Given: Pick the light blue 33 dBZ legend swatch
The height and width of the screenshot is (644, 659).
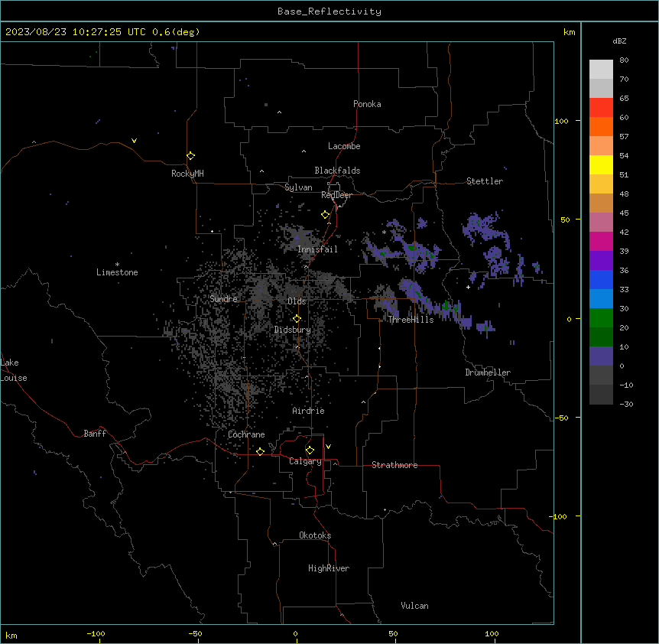Looking at the screenshot, I should click(x=601, y=298).
